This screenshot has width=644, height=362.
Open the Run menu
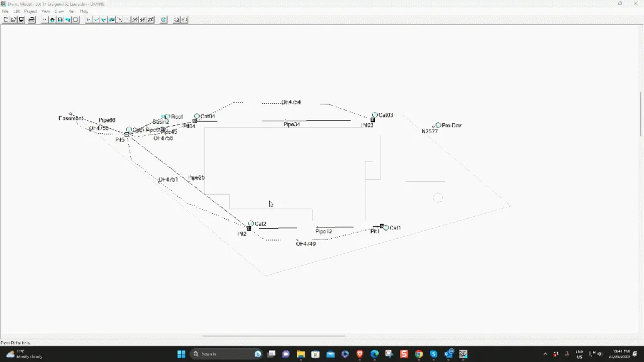click(72, 11)
